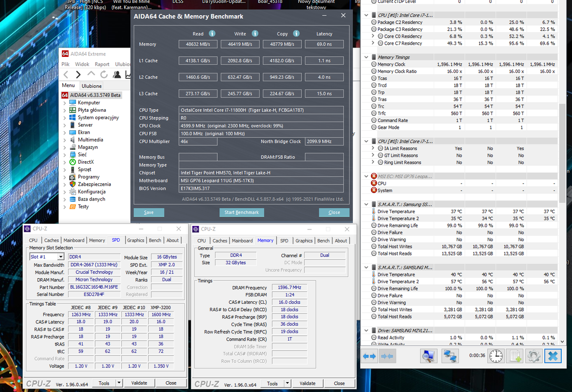Expand Core C0 Residency row
The height and width of the screenshot is (392, 572).
click(373, 36)
